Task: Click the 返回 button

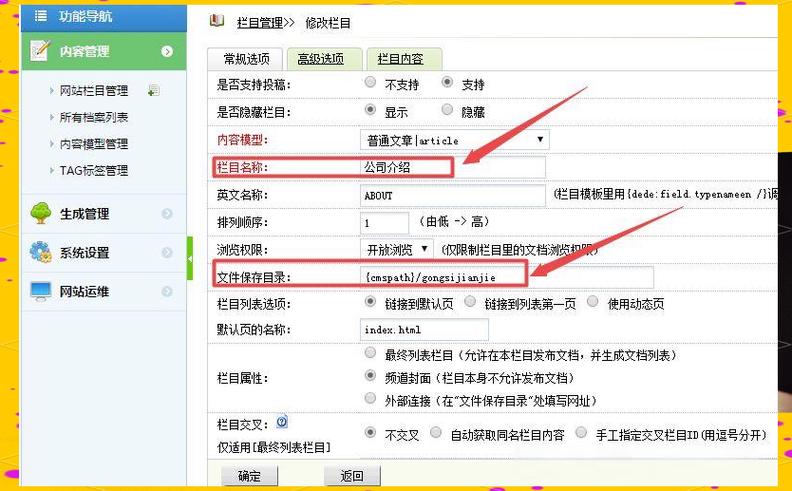Action: tap(352, 476)
